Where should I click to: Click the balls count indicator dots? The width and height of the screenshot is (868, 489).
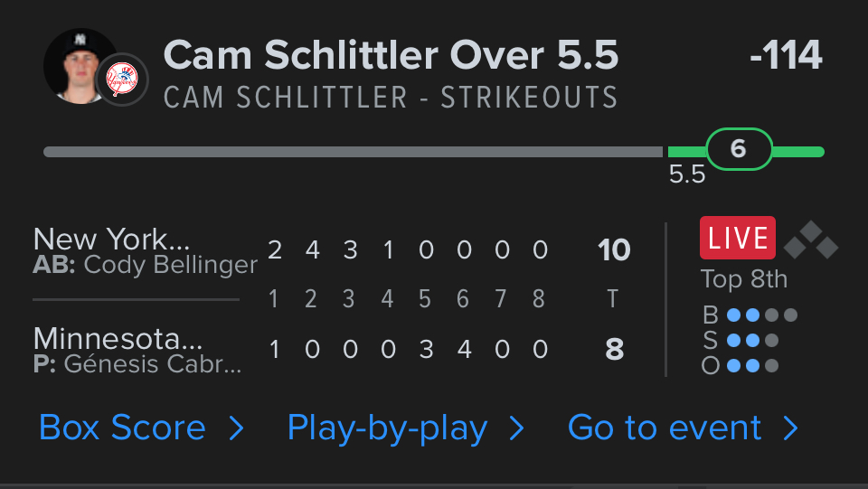pos(762,315)
